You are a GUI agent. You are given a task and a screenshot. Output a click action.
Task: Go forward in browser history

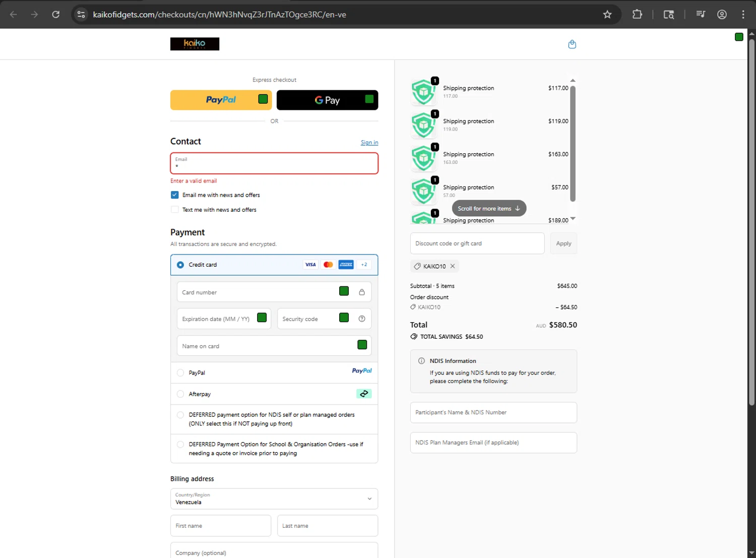click(x=34, y=15)
